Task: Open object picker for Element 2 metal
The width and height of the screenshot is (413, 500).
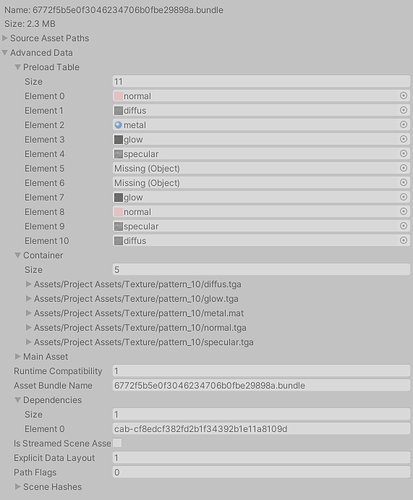Action: (403, 125)
